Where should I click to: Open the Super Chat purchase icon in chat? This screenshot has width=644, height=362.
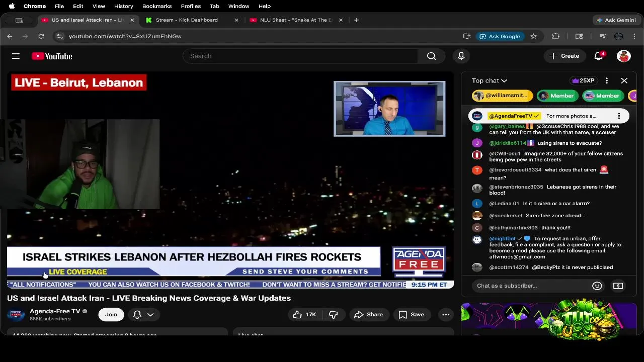(618, 286)
